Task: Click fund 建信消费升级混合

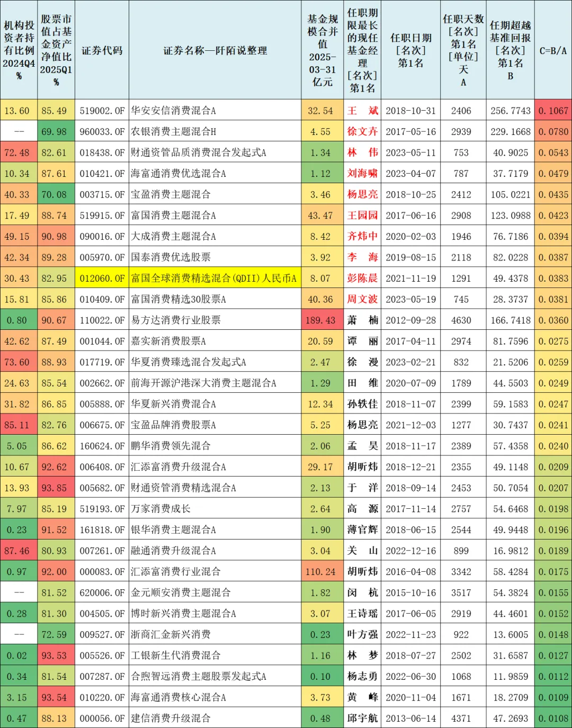Action: click(x=171, y=718)
